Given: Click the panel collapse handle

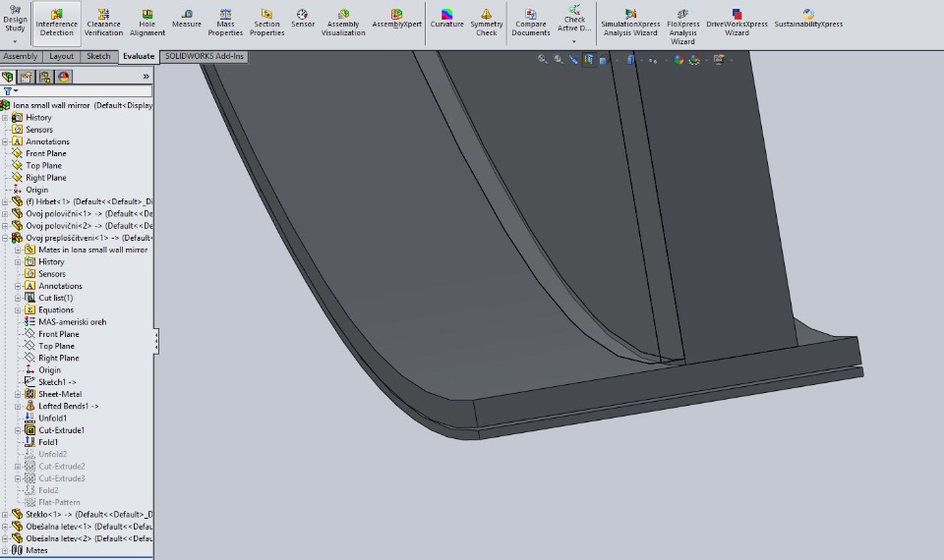Looking at the screenshot, I should [156, 341].
